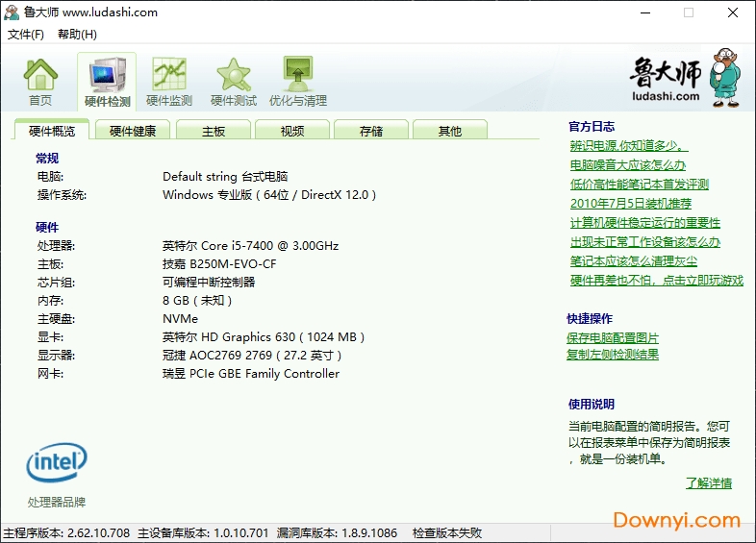Open link 2010年7月5日装机推荐
The width and height of the screenshot is (756, 543).
(x=631, y=204)
